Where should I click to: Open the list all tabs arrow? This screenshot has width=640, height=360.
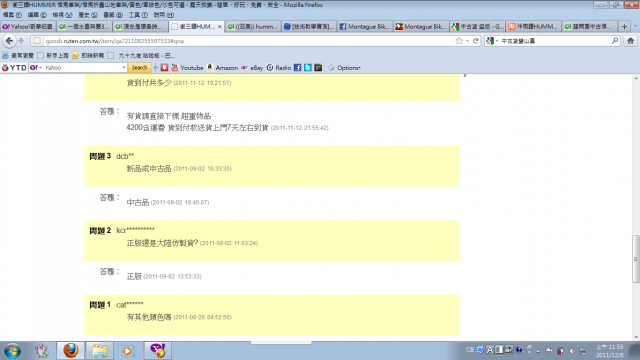(635, 27)
